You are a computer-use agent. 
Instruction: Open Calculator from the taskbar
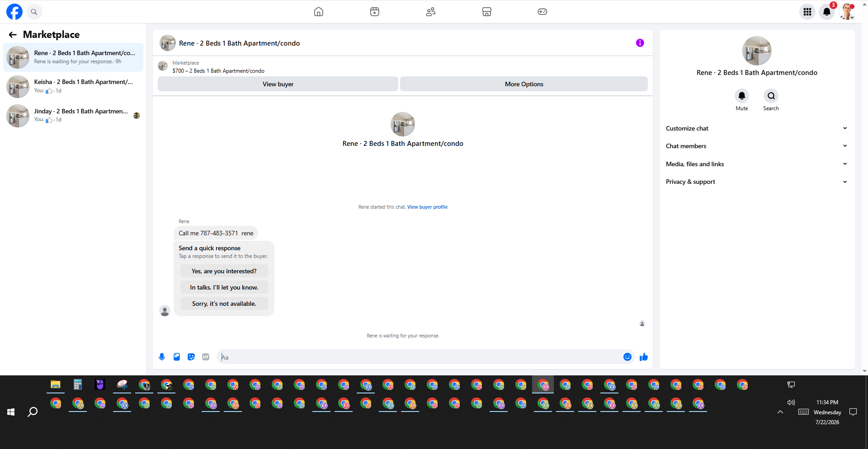78,384
